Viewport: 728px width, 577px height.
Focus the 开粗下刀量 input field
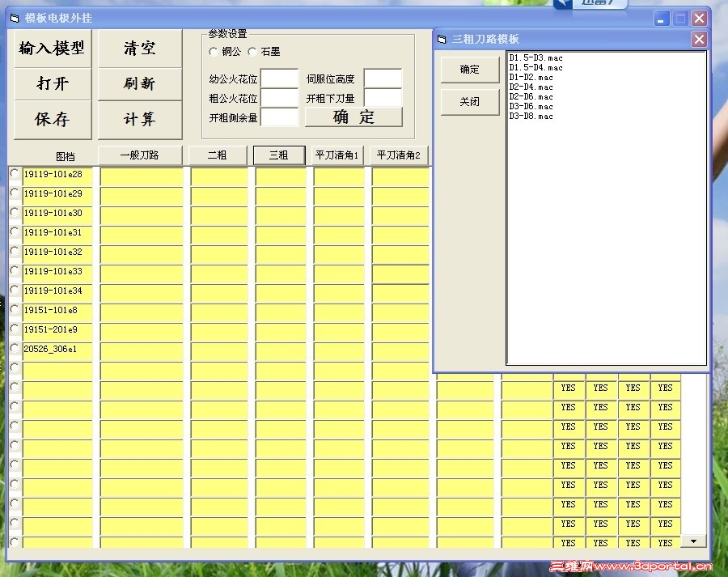point(383,98)
